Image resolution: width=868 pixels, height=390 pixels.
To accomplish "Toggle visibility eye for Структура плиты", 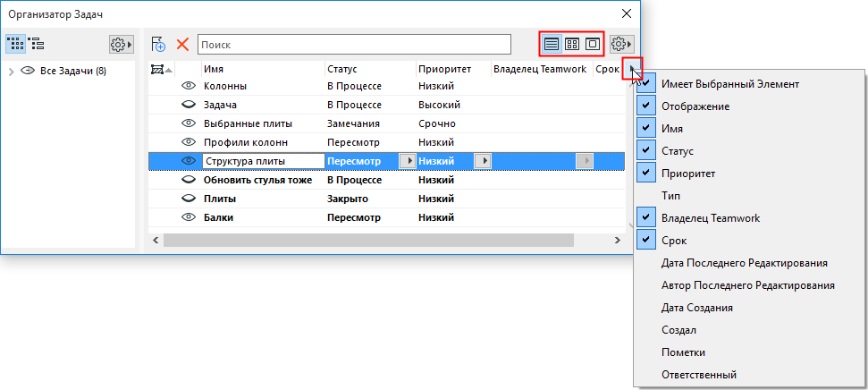I will [x=190, y=161].
